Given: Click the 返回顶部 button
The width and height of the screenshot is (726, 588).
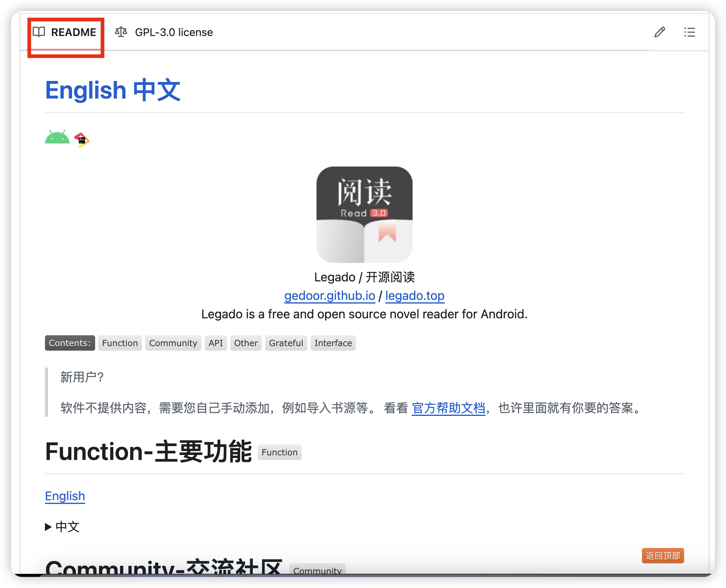Looking at the screenshot, I should coord(663,555).
